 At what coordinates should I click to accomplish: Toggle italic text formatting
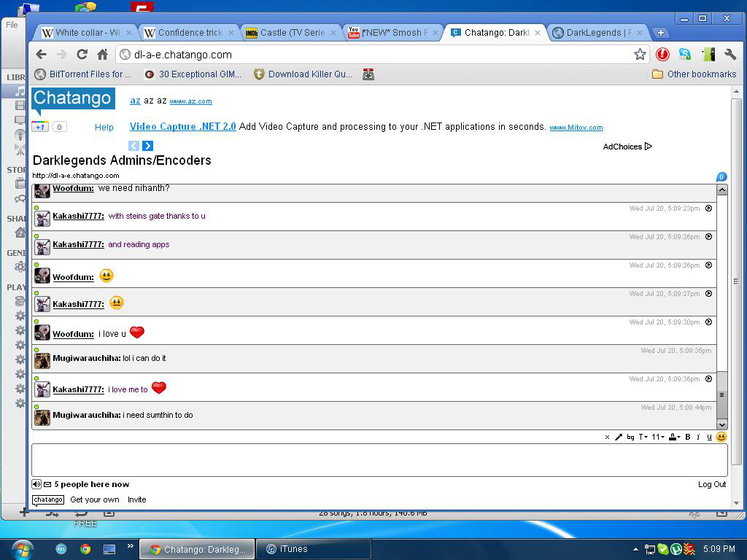pos(698,437)
